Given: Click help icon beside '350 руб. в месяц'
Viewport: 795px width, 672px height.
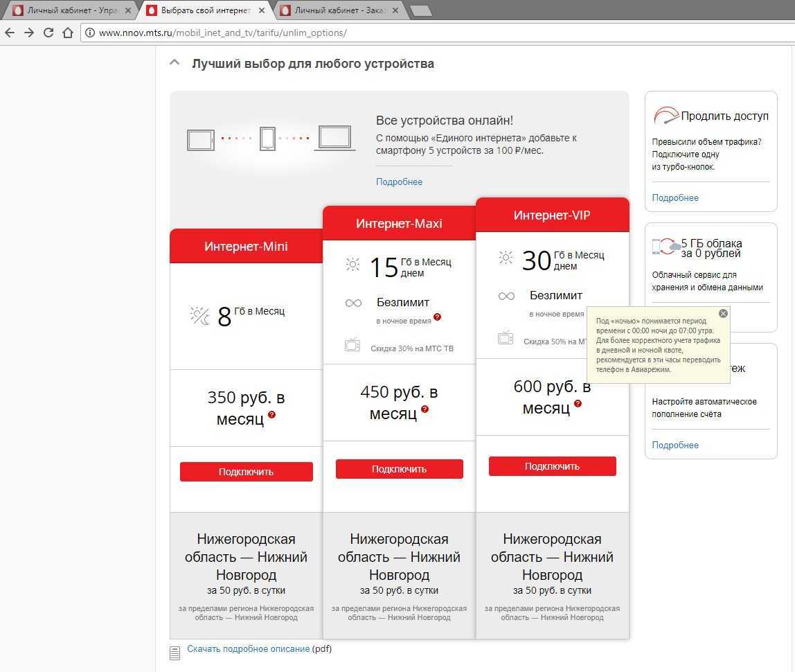Looking at the screenshot, I should (x=271, y=415).
